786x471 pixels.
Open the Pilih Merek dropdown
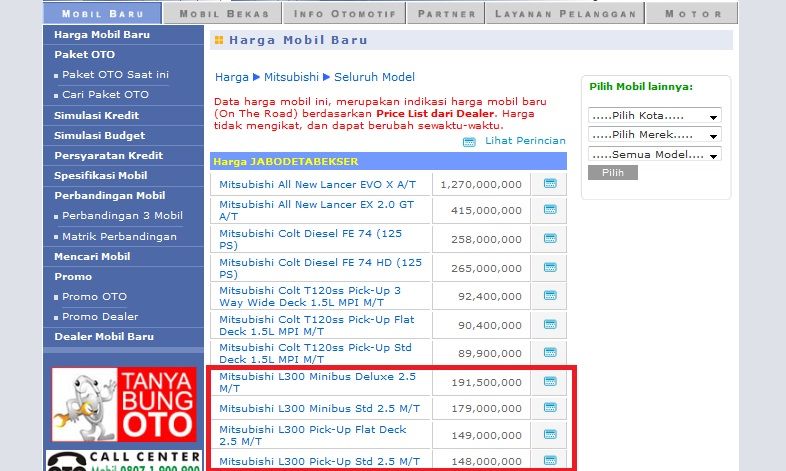coord(655,134)
